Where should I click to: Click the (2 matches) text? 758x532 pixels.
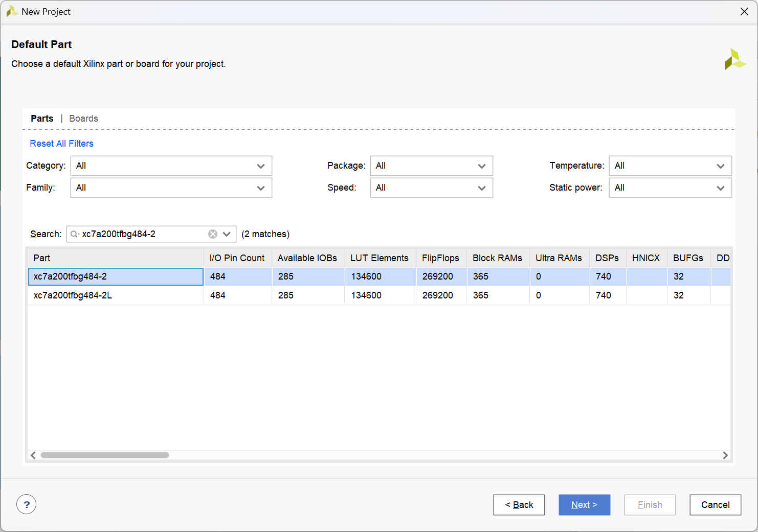(265, 234)
